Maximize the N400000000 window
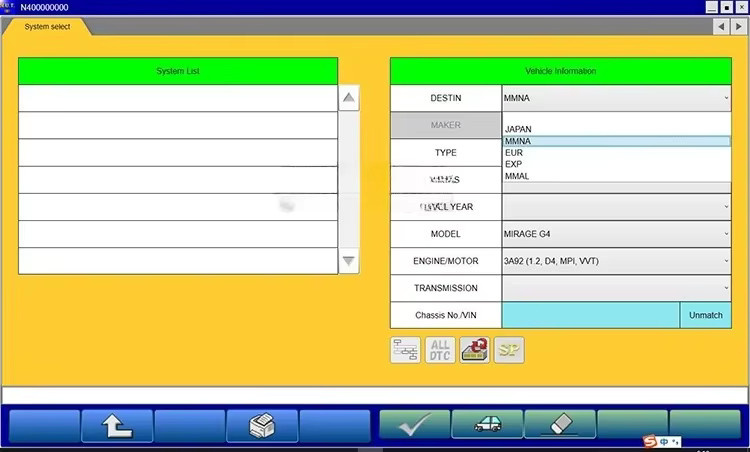Viewport: 750px width, 452px height. (727, 7)
